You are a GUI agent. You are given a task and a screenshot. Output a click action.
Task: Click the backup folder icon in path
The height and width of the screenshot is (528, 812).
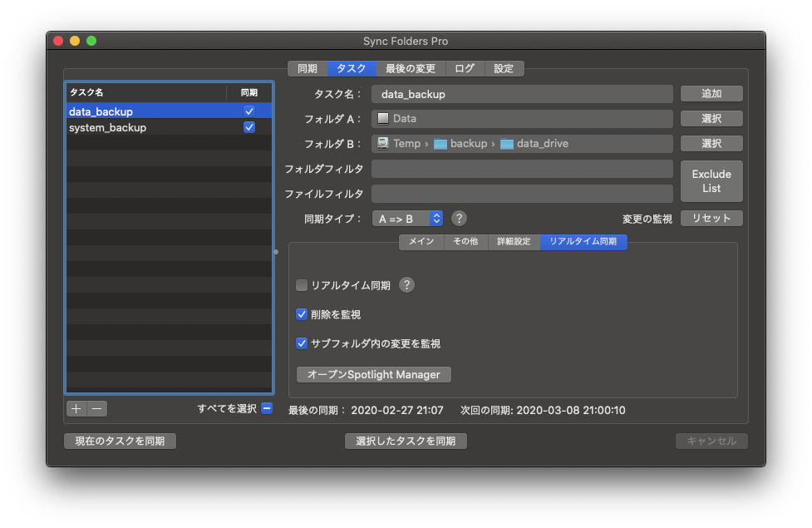[x=440, y=144]
